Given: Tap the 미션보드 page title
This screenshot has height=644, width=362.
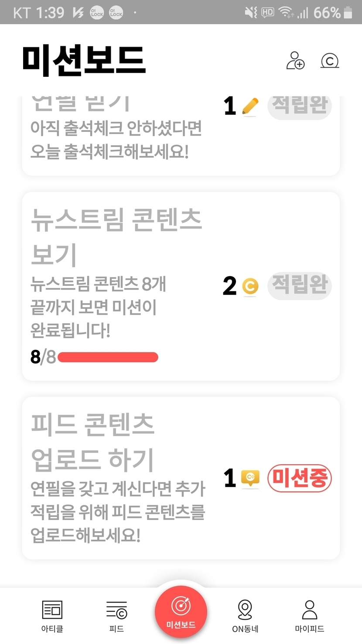Looking at the screenshot, I should (84, 60).
